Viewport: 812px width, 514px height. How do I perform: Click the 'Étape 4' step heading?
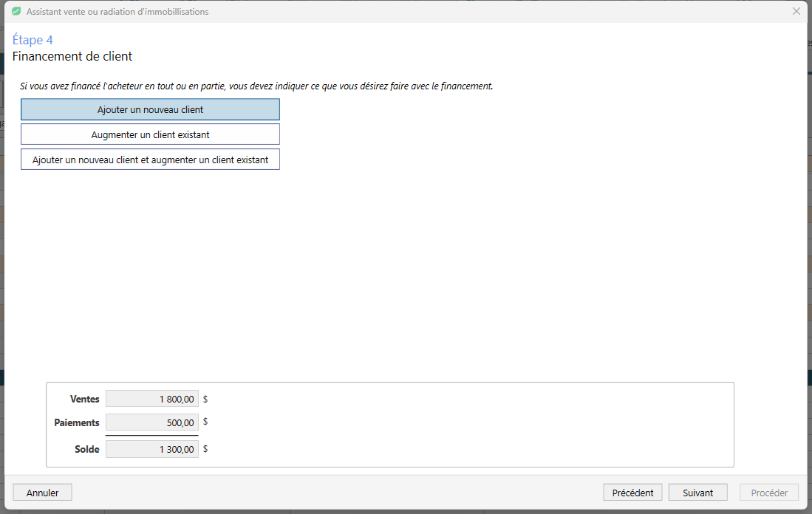[33, 40]
